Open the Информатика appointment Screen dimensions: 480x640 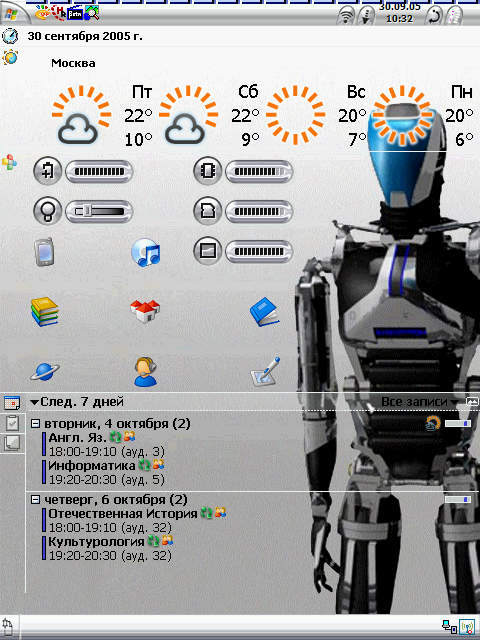[91, 465]
